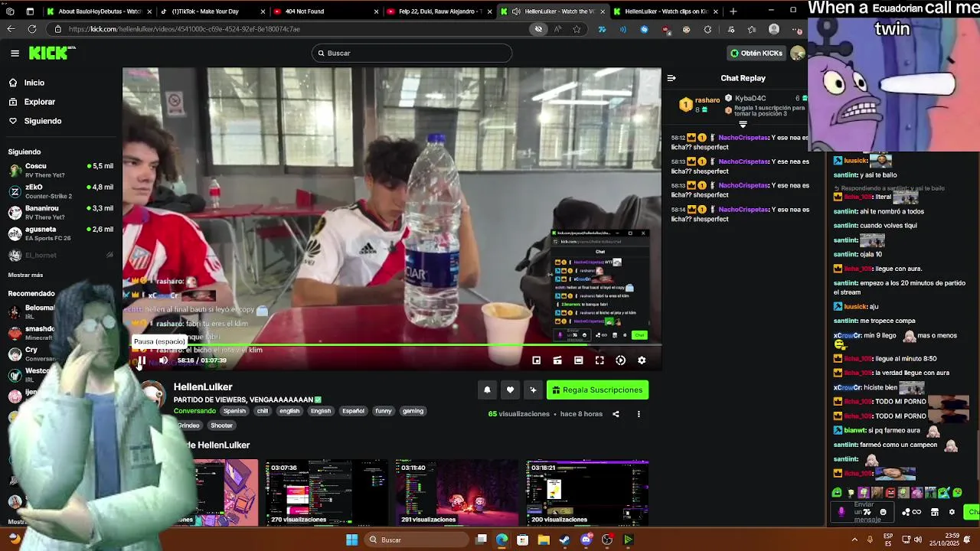The image size is (980, 551).
Task: Select the Shooter tag
Action: pos(221,425)
